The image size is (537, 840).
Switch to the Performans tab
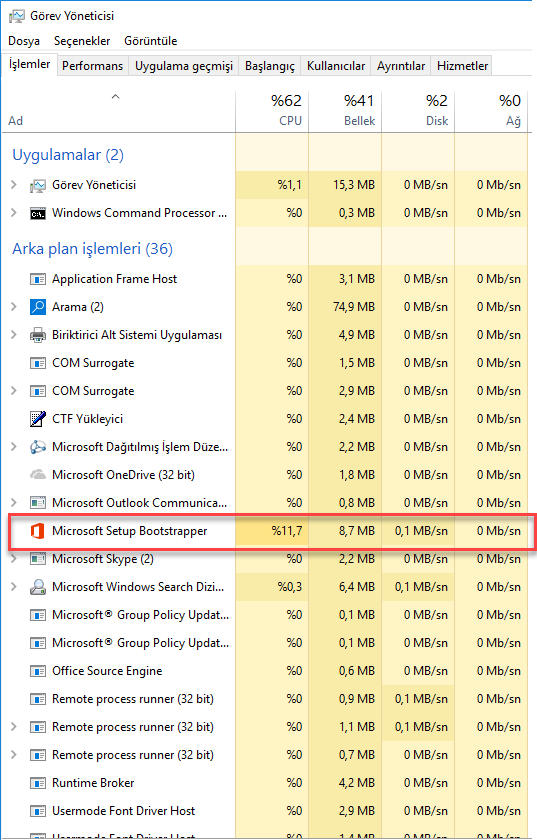[93, 66]
